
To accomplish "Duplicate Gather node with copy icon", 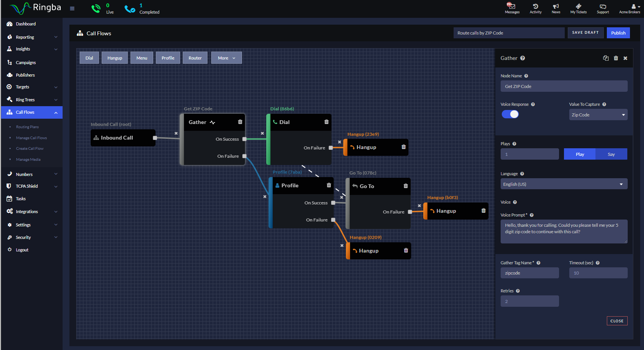I will click(606, 58).
